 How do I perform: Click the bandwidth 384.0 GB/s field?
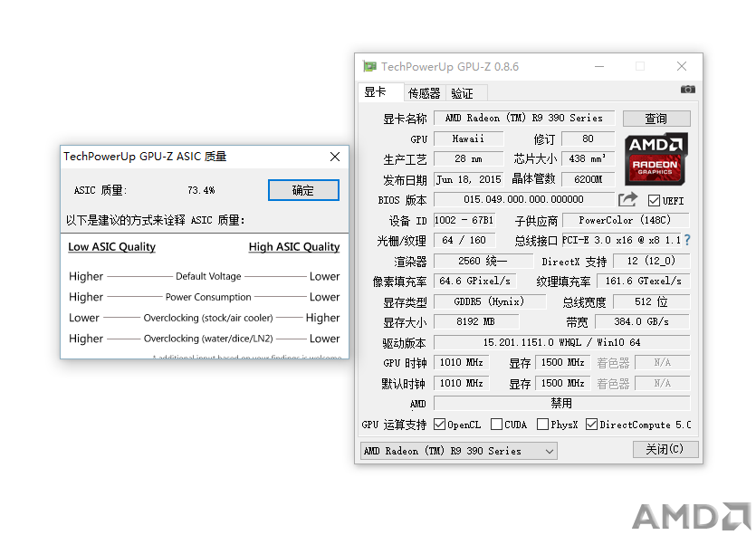642,321
